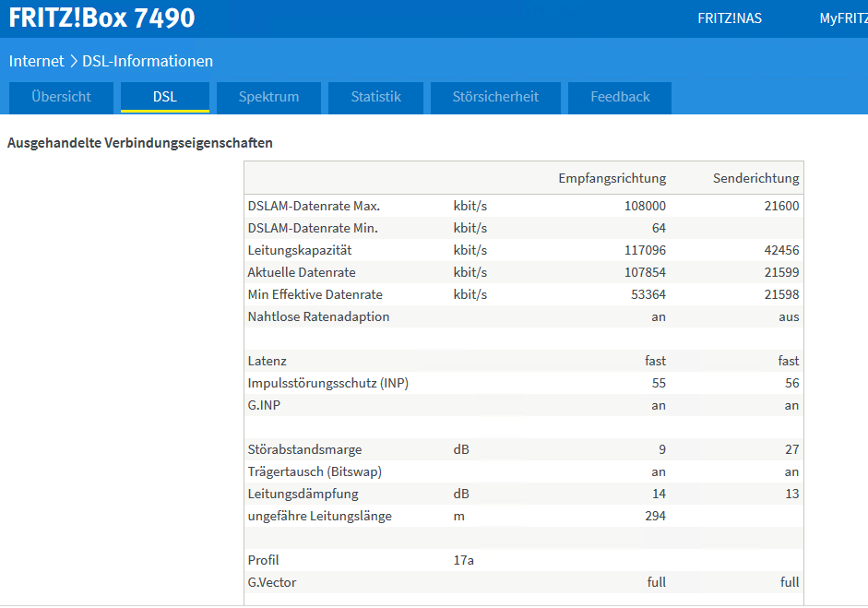Go to the Störsicherheit tab
This screenshot has height=608, width=868.
[495, 98]
